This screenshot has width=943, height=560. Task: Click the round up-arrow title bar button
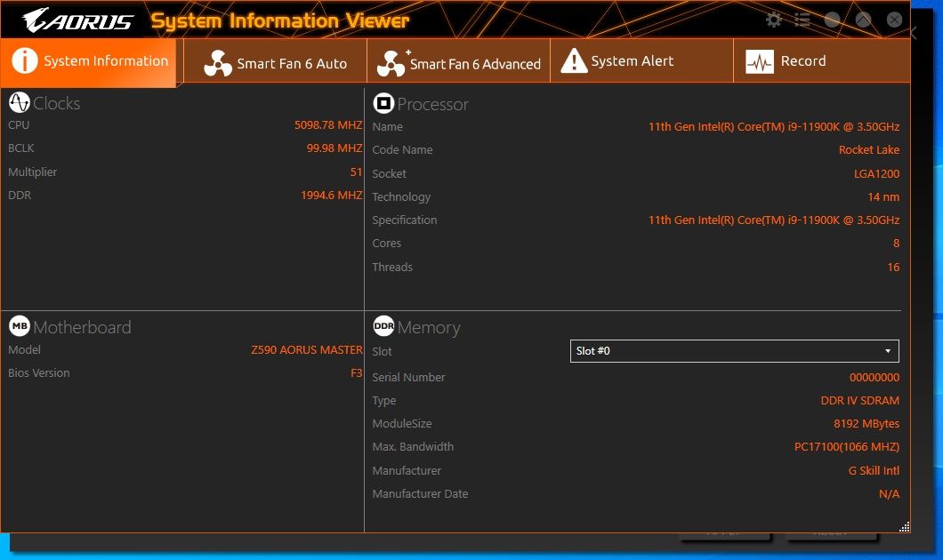click(864, 20)
